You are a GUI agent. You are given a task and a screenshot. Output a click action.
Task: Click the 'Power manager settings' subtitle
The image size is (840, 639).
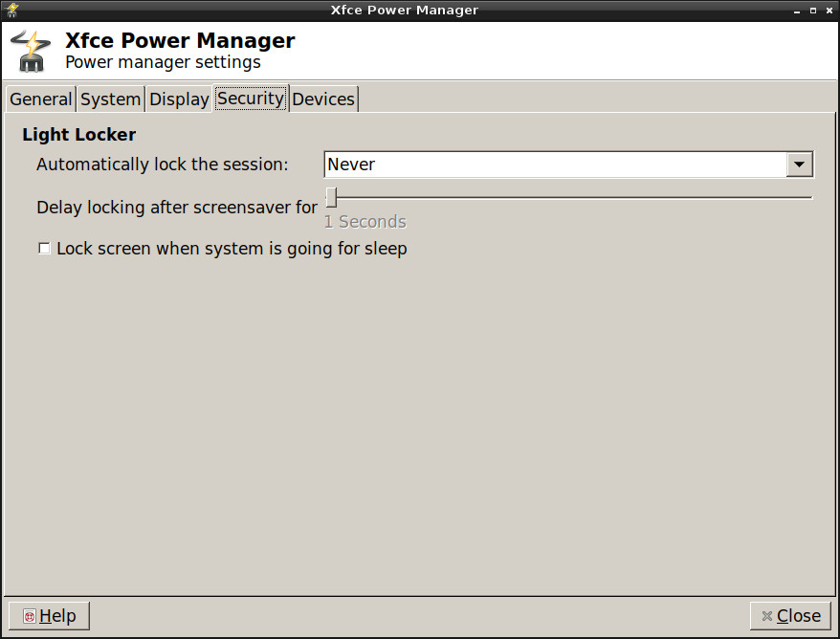coord(163,62)
